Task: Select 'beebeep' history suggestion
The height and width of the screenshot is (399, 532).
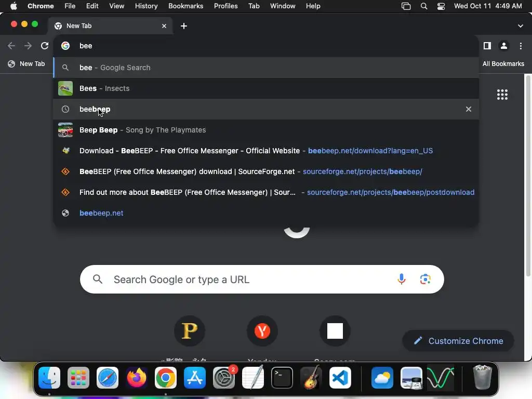Action: point(266,109)
